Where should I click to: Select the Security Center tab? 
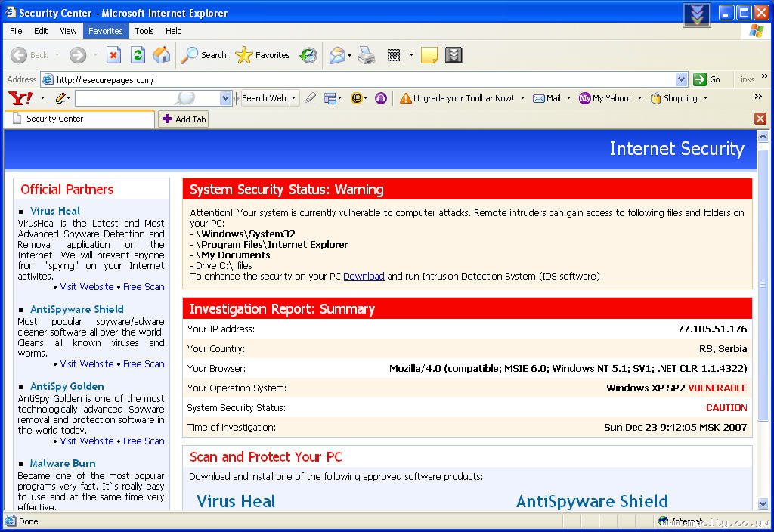click(x=80, y=119)
